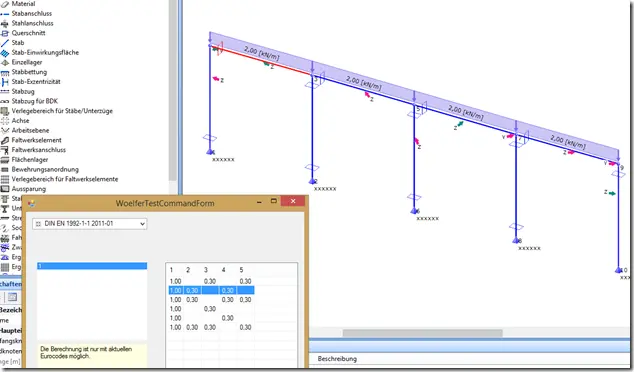634x372 pixels.
Task: Select Verlegebereich für Faltwerkselemente entry
Action: click(65, 179)
